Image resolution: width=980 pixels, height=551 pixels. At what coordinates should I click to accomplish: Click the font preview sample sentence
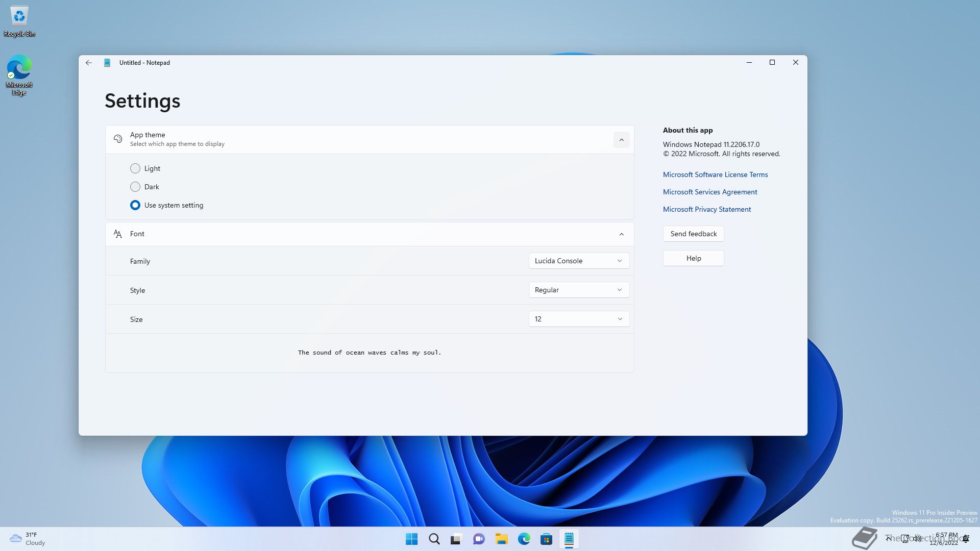[370, 353]
